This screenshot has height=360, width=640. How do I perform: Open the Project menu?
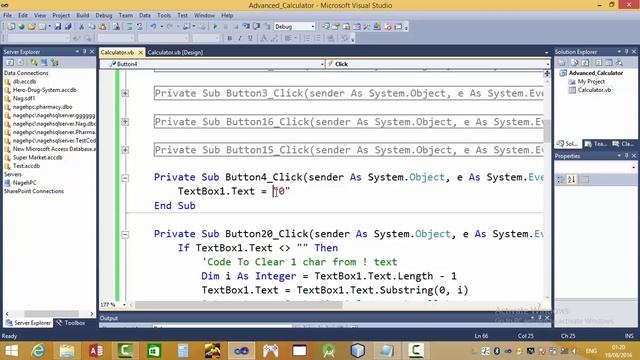point(61,15)
